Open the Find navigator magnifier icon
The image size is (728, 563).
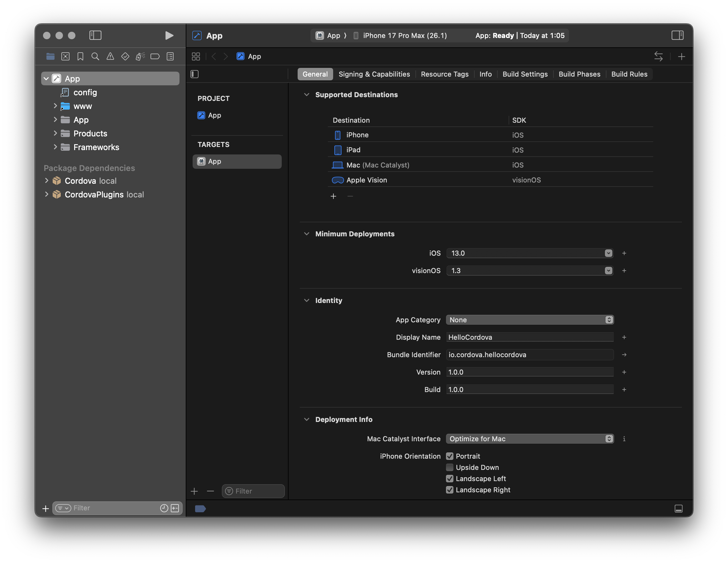click(x=95, y=56)
